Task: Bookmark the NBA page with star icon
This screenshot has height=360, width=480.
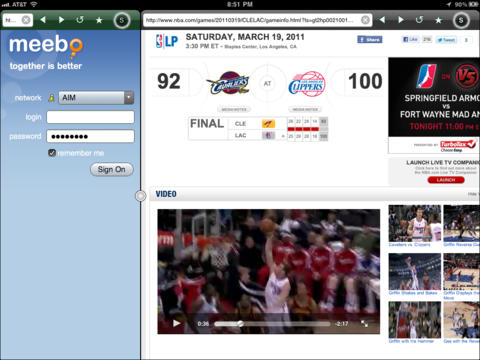Action: tap(438, 20)
